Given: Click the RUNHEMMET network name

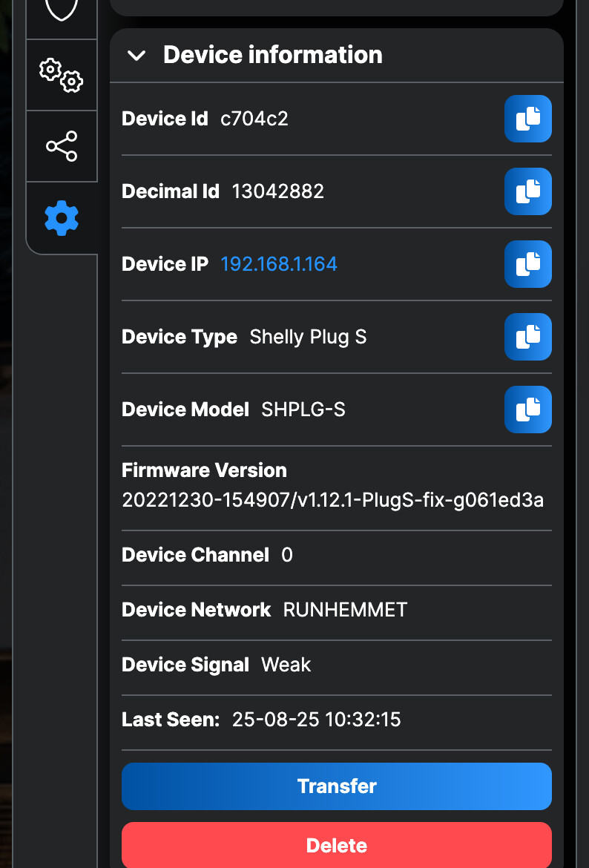Looking at the screenshot, I should 345,610.
